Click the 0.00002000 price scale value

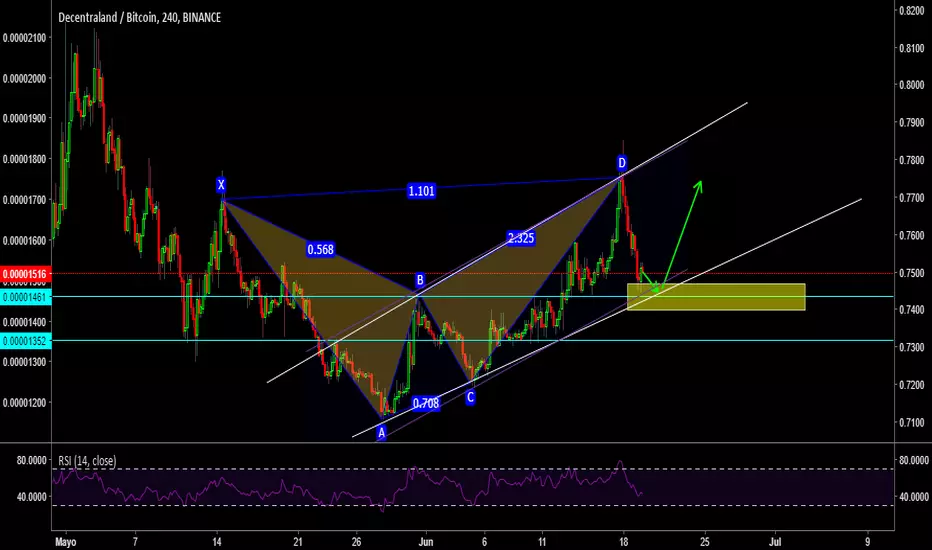coord(24,78)
